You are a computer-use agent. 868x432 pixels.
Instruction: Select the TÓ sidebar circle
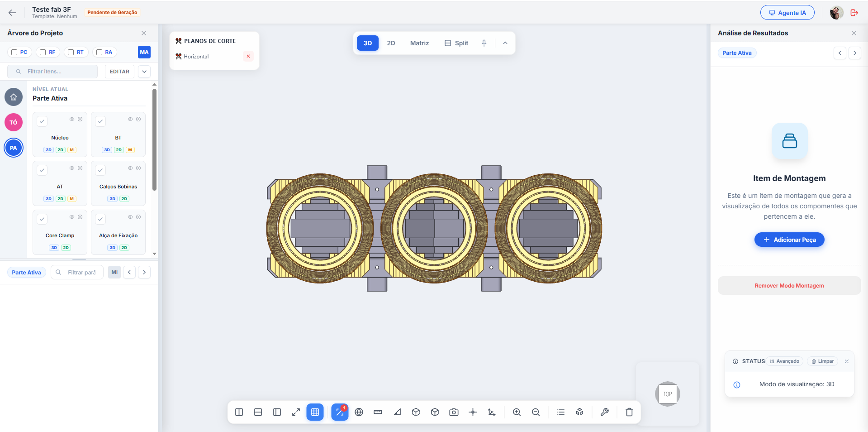[x=14, y=122]
